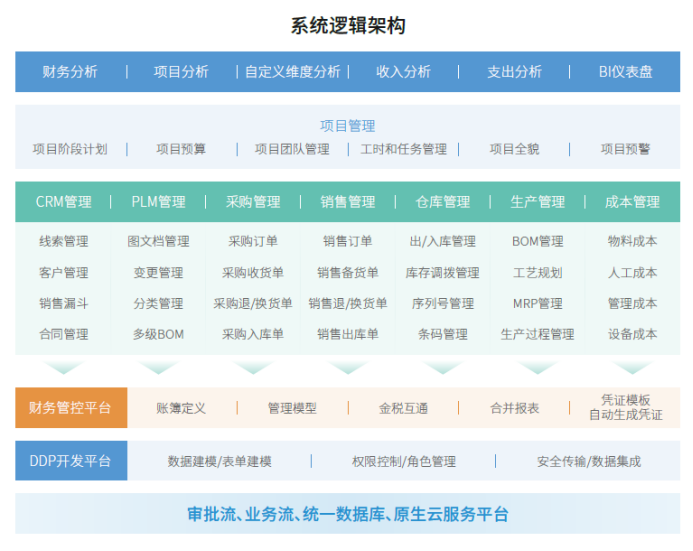This screenshot has width=693, height=551.
Task: Click 工时和任务管理
Action: pyautogui.click(x=404, y=149)
